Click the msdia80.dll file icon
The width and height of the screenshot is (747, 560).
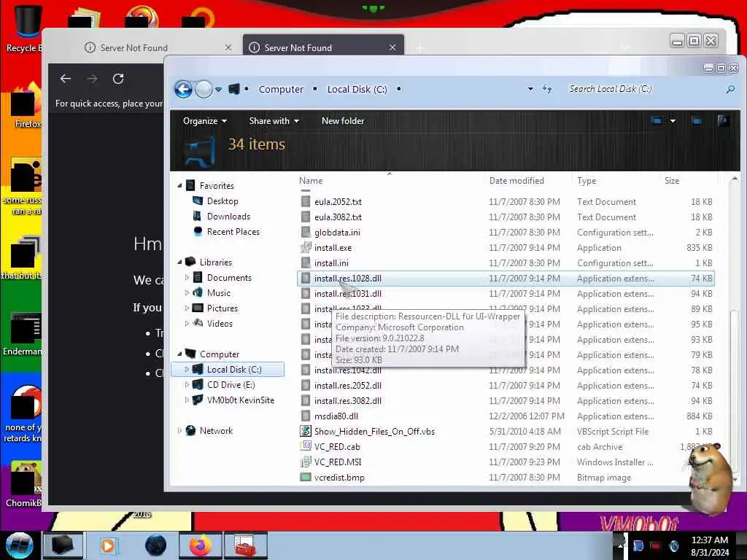(x=306, y=416)
